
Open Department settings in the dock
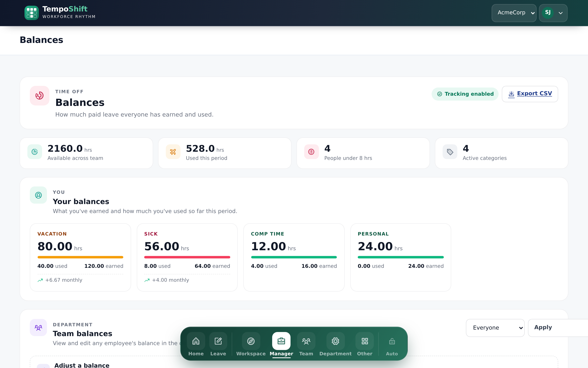coord(335,344)
